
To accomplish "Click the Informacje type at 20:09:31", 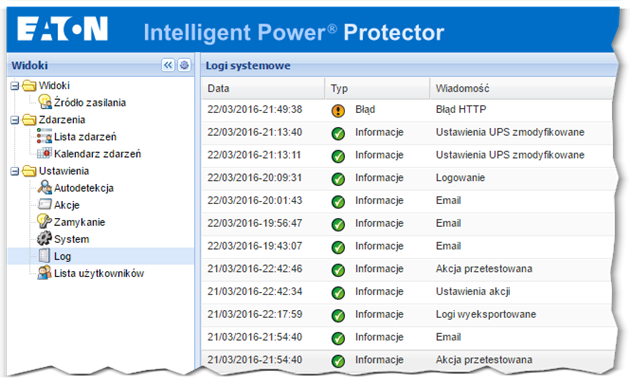I will coord(379,178).
